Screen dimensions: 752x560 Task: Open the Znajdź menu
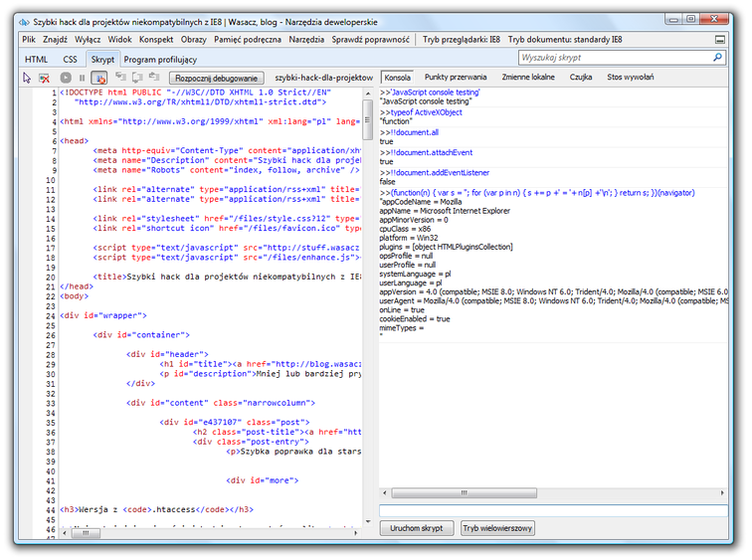click(x=55, y=40)
